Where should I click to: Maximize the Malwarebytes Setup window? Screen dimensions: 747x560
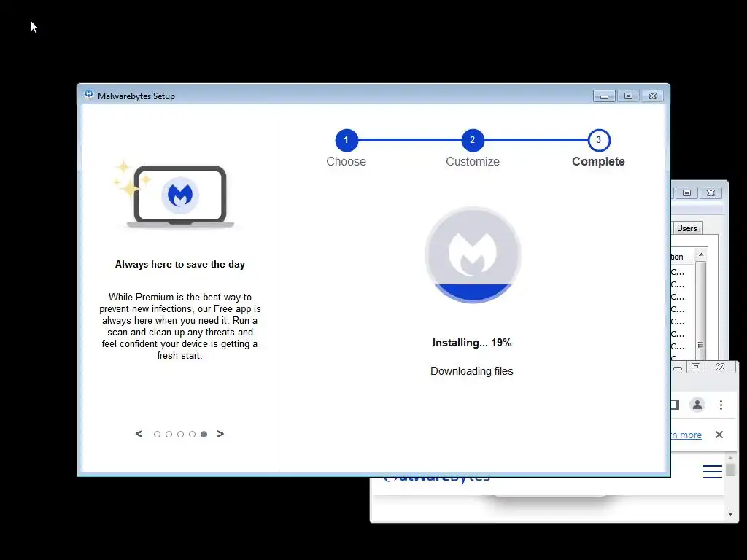(628, 96)
